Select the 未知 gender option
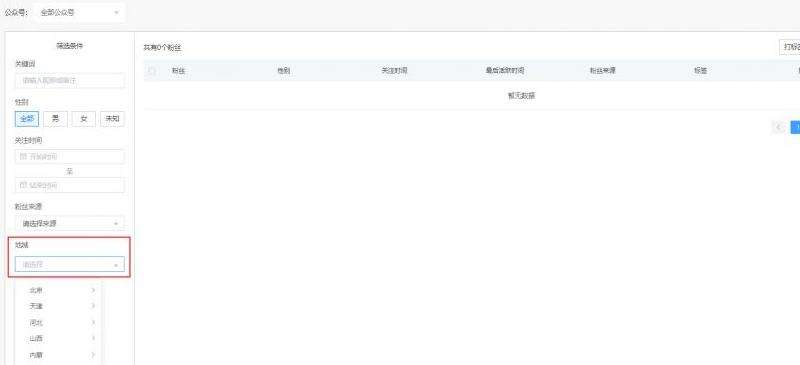The height and width of the screenshot is (365, 800). (x=112, y=119)
